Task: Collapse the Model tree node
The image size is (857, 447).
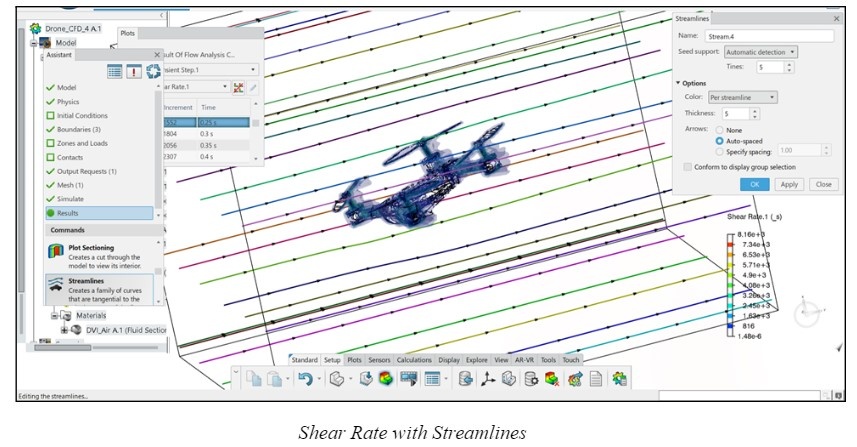Action: (34, 43)
